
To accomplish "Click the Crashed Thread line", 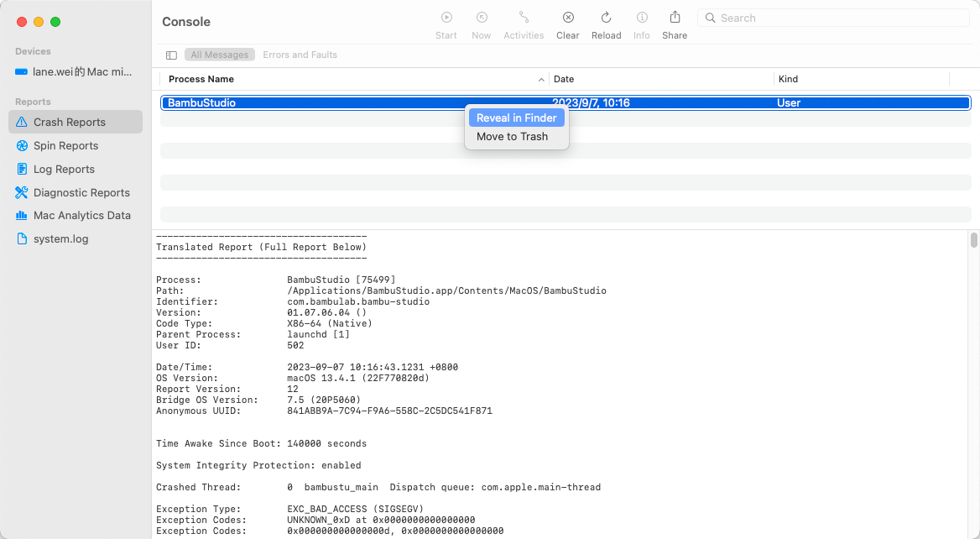I will pos(378,487).
